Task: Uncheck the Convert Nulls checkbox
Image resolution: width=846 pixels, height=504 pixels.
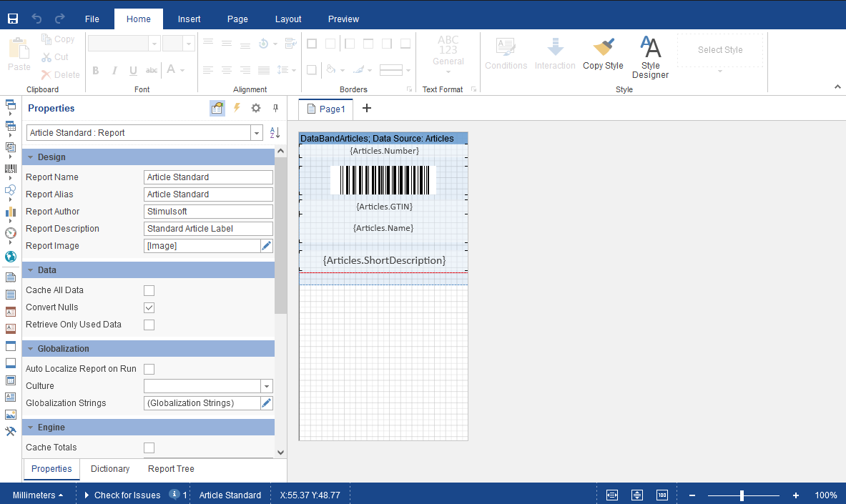Action: [x=149, y=307]
